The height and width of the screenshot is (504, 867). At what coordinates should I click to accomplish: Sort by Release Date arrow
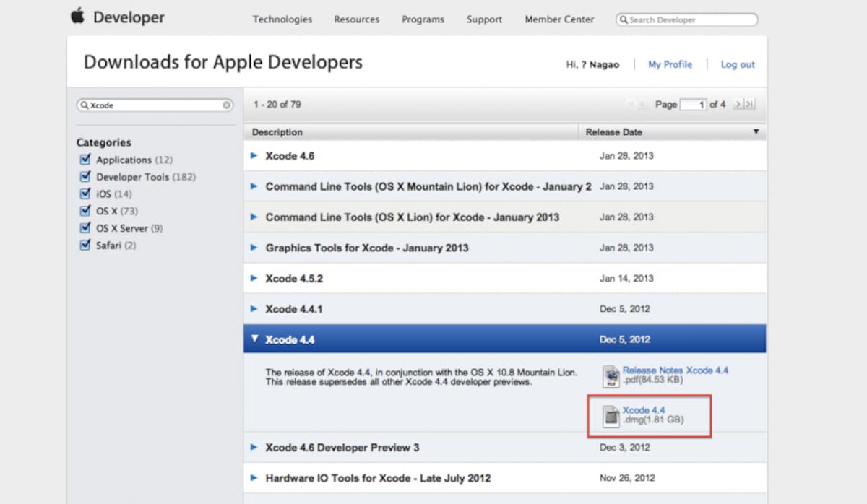756,132
